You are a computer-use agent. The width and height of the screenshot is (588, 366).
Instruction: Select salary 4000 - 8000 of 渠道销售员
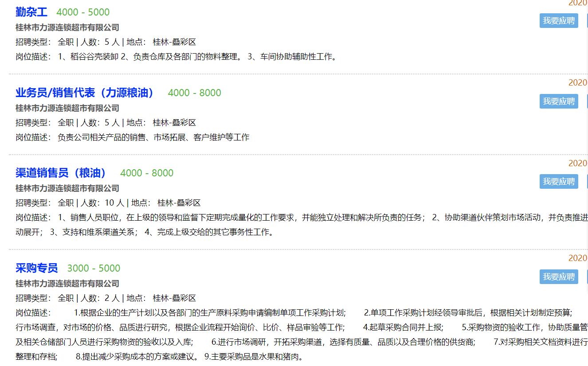(x=147, y=173)
